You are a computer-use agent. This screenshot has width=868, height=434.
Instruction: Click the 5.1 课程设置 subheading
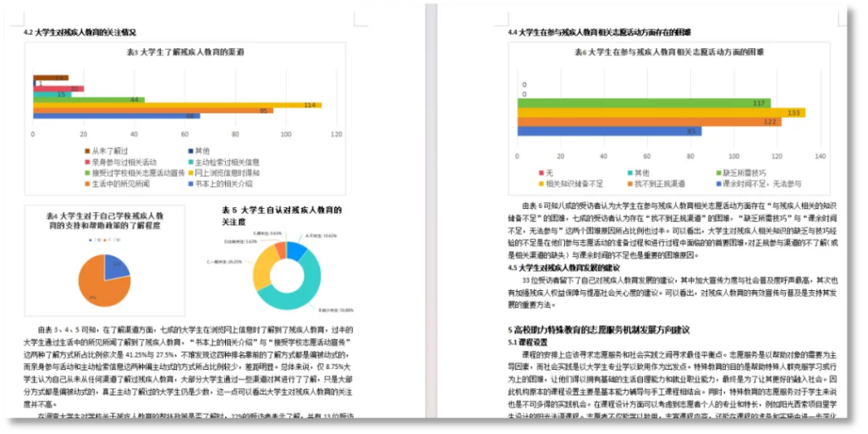528,343
